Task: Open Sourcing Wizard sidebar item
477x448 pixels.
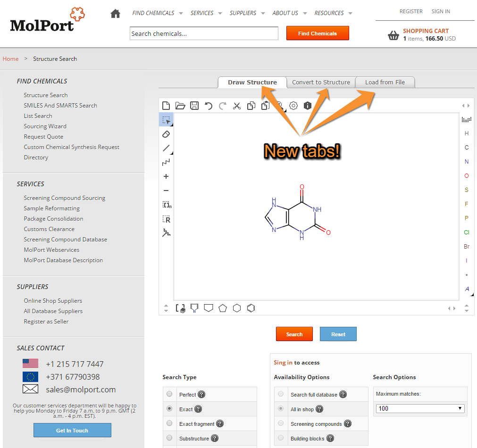Action: click(x=45, y=126)
